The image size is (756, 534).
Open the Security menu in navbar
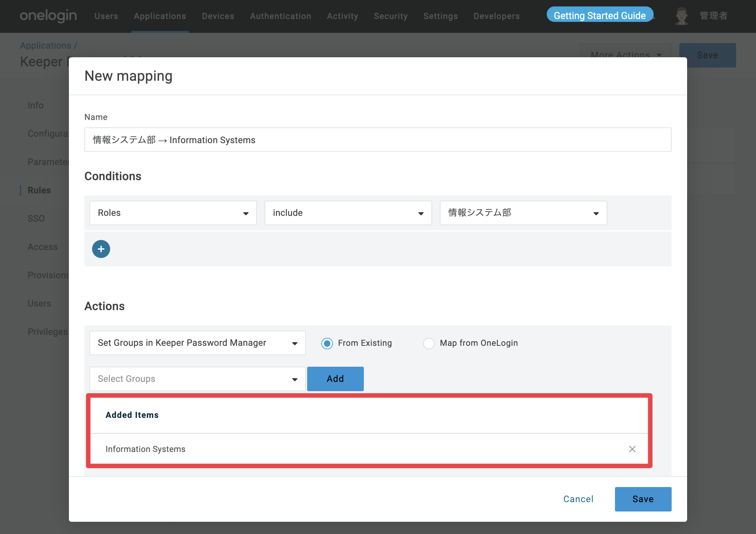click(x=391, y=16)
